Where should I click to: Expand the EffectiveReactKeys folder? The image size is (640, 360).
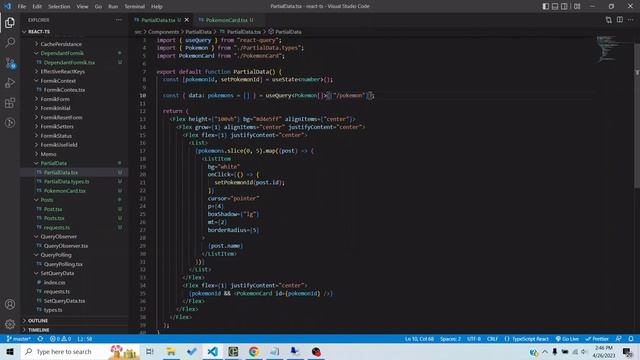coord(62,71)
